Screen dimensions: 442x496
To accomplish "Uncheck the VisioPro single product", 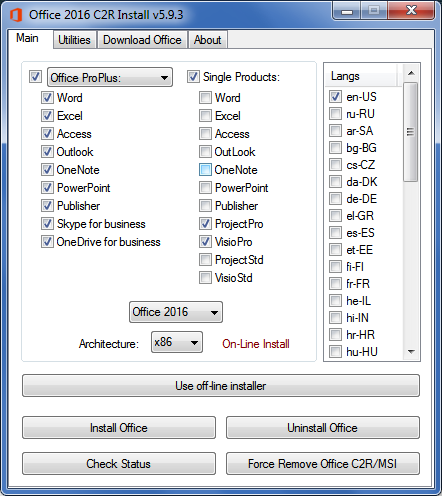I will pyautogui.click(x=205, y=242).
